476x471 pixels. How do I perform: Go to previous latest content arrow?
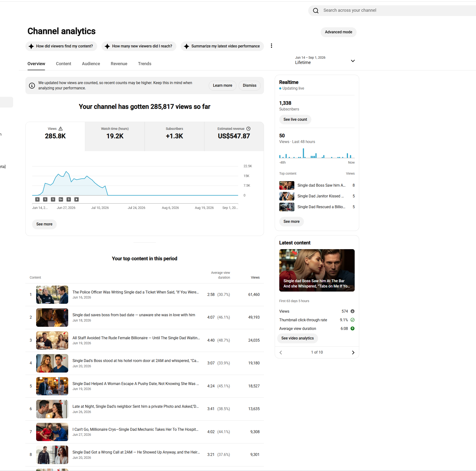(281, 352)
